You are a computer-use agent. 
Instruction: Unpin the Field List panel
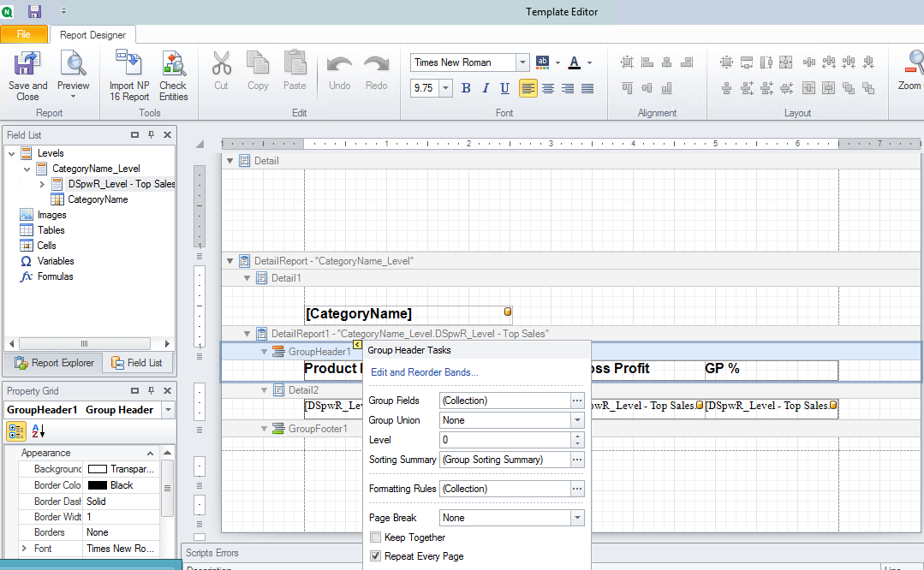click(x=151, y=134)
